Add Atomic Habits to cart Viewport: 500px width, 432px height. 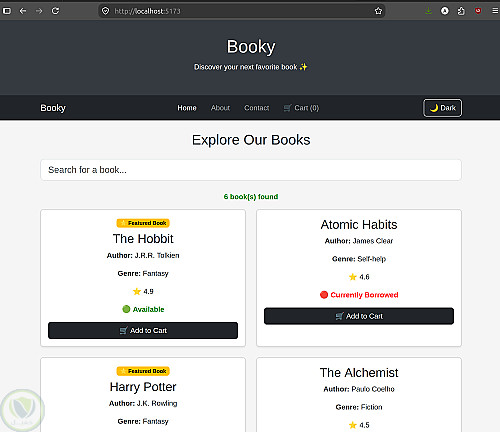point(359,316)
